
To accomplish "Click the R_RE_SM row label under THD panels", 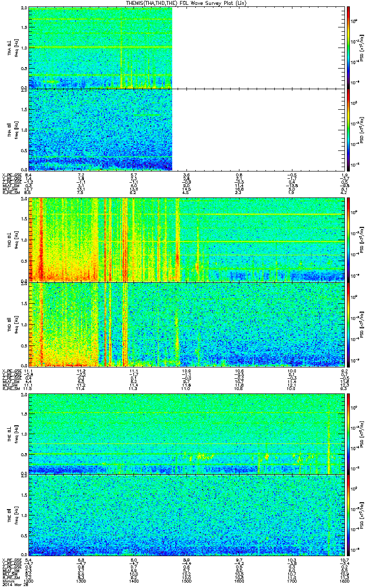I will pyautogui.click(x=10, y=389).
